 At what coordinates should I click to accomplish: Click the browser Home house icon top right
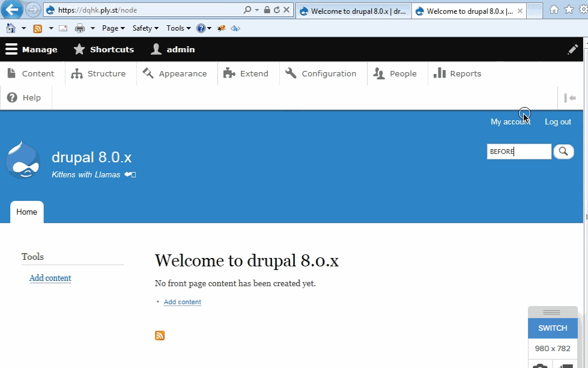[554, 10]
